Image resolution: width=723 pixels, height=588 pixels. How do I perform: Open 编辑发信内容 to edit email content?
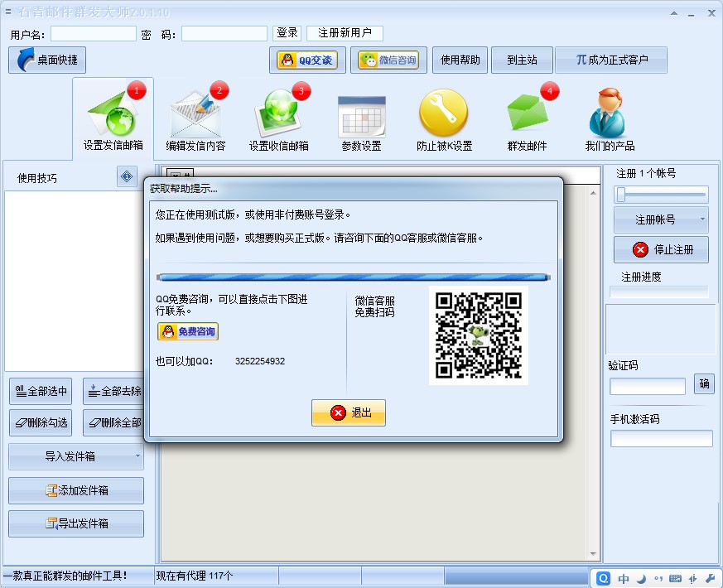point(196,118)
